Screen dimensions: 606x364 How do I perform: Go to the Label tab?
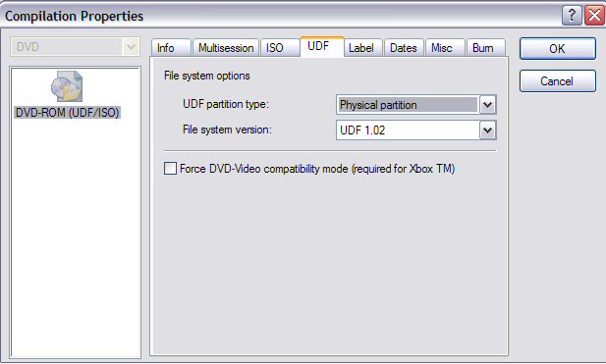click(x=362, y=48)
